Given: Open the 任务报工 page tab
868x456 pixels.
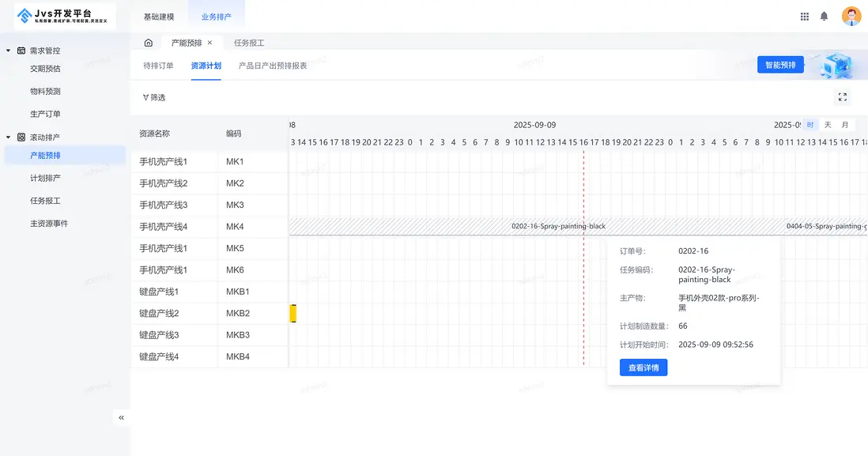Looking at the screenshot, I should [x=249, y=43].
